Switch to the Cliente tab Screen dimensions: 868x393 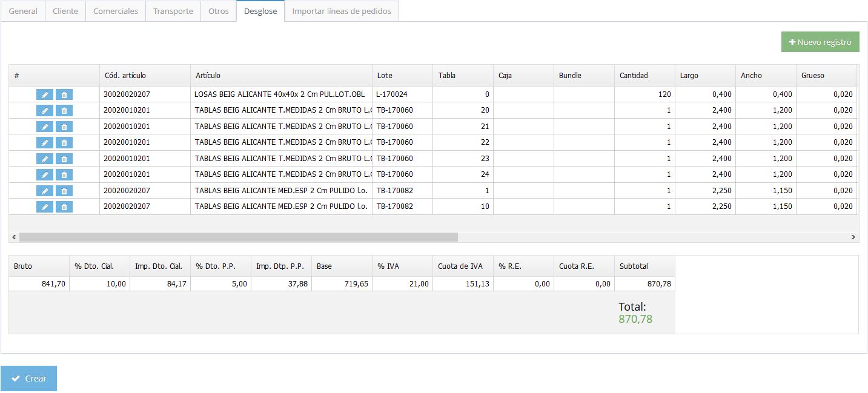pos(65,11)
